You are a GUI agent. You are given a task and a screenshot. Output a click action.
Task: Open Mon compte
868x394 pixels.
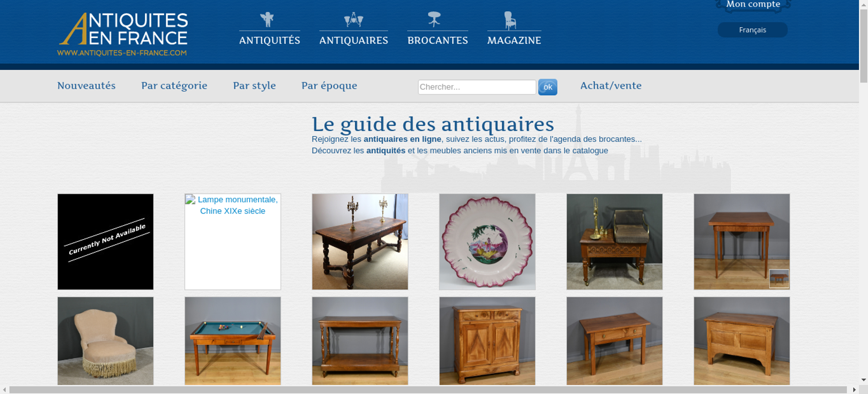[753, 4]
